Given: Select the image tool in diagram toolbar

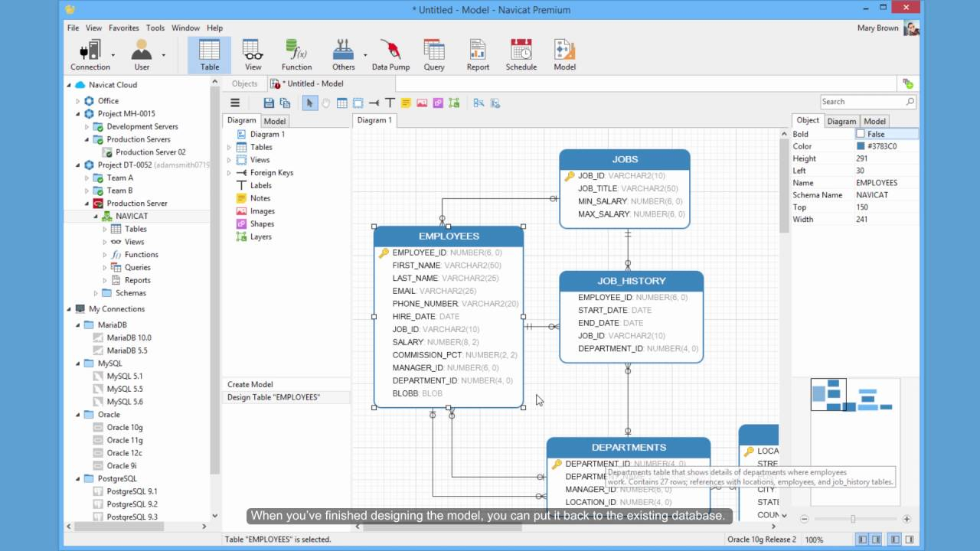Looking at the screenshot, I should [422, 103].
